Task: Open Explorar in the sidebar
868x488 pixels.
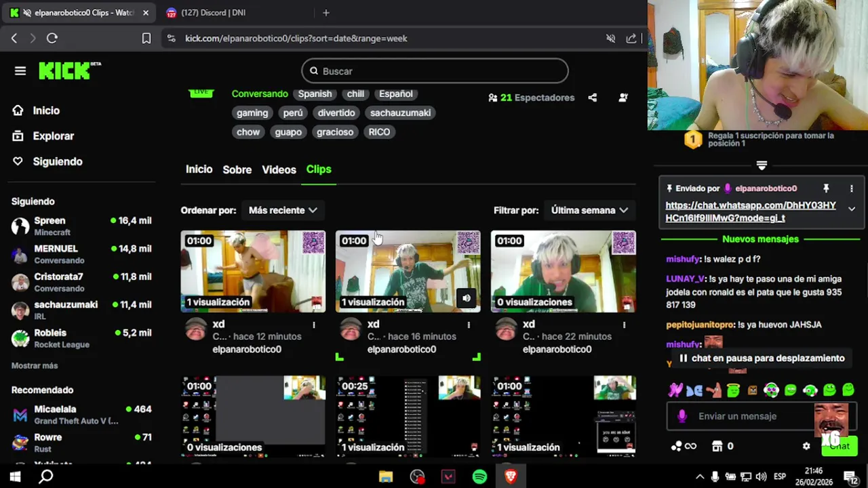Action: click(43, 136)
